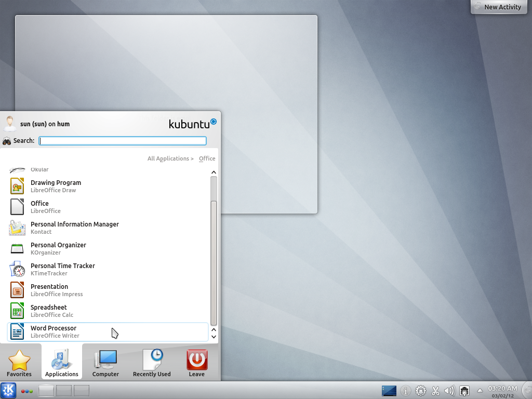The image size is (532, 399).
Task: Click the gear tray icon
Action: click(x=421, y=391)
